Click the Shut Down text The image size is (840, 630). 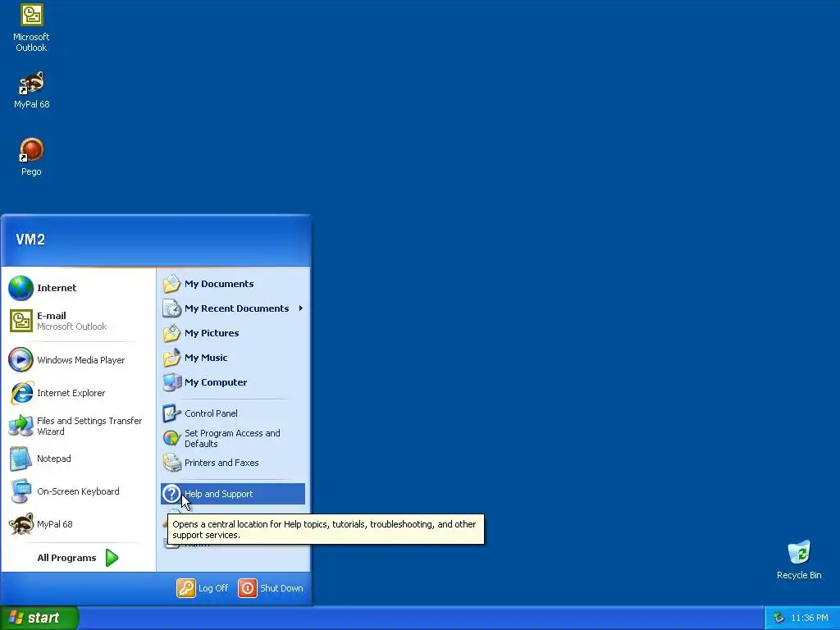(x=281, y=588)
